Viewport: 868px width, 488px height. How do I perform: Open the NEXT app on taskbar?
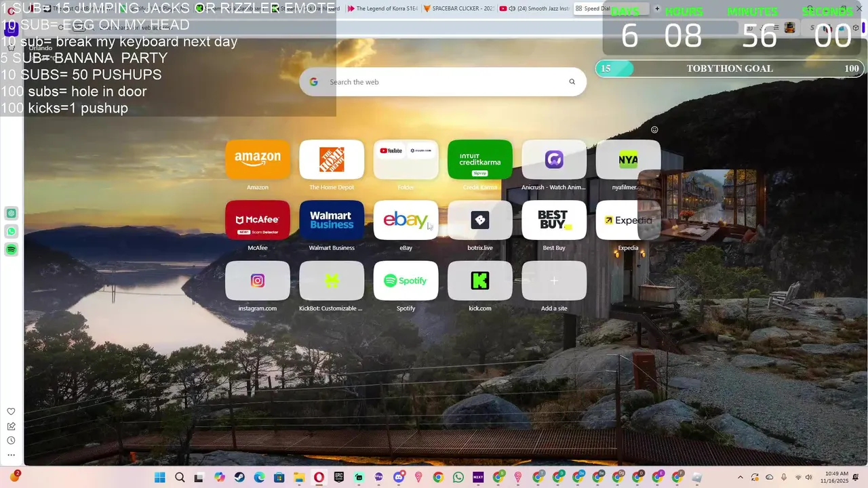coord(478,478)
